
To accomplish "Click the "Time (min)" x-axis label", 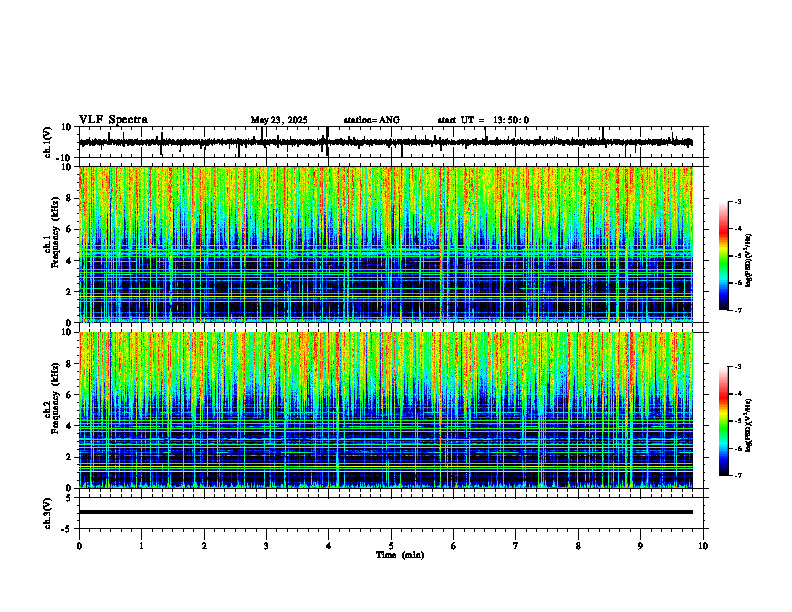I will [400, 555].
